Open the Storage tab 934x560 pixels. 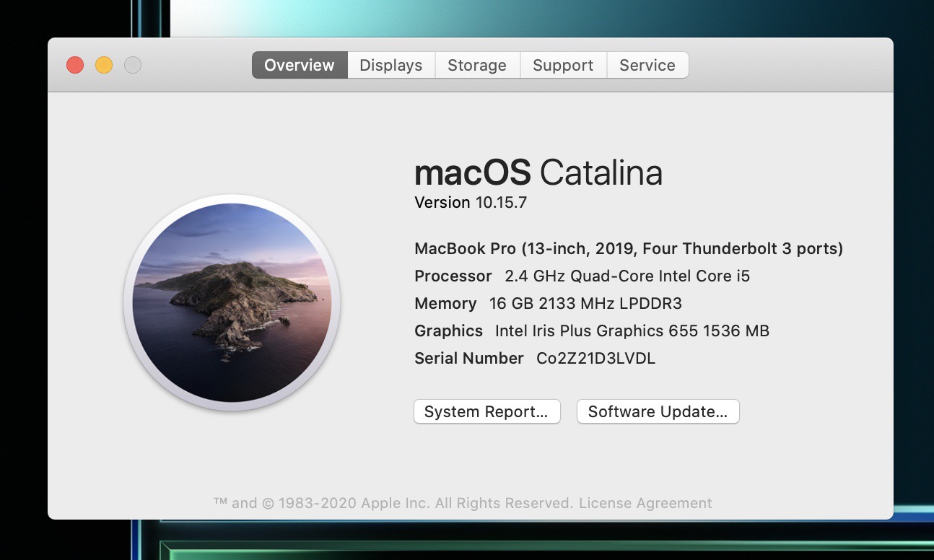477,65
